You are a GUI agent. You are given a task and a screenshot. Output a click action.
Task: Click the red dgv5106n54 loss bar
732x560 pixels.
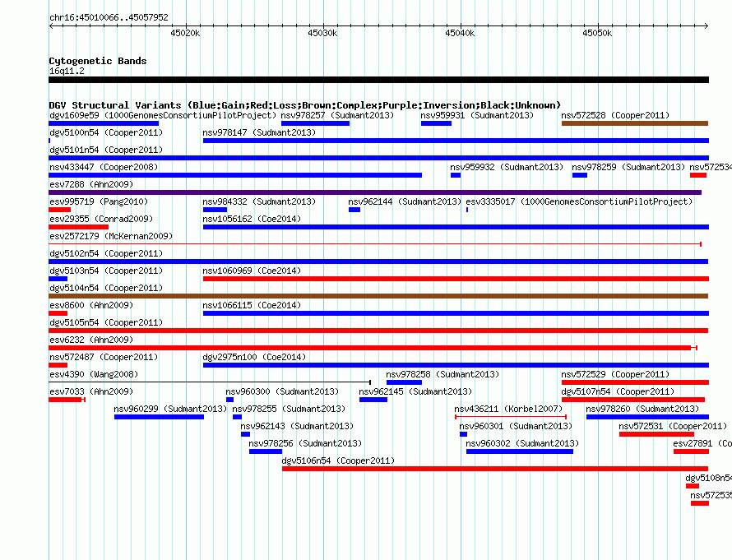tap(495, 469)
